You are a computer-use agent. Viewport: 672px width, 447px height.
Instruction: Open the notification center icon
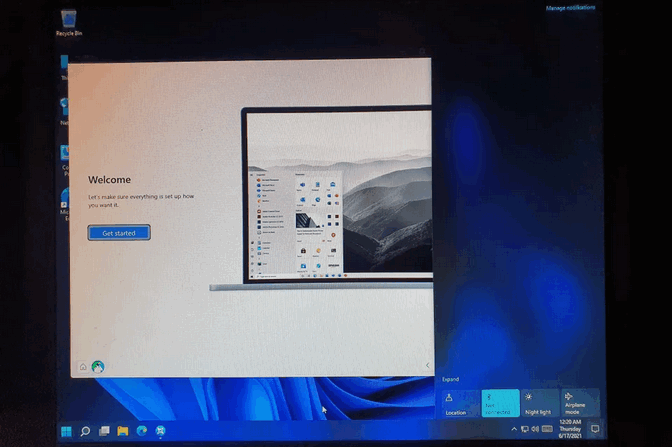pos(595,429)
